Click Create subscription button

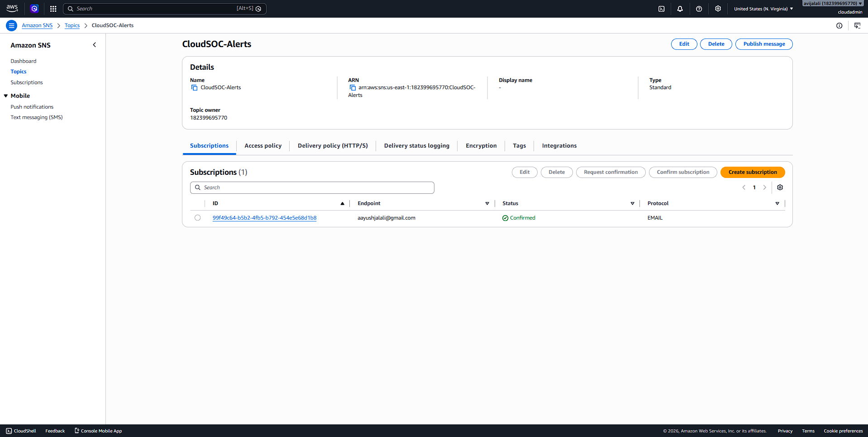(753, 172)
